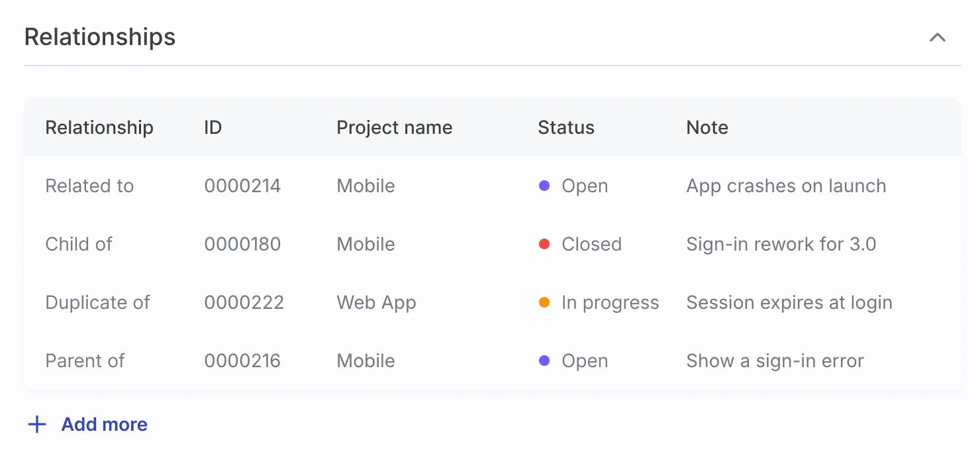Sort by the Relationship column header

click(99, 127)
